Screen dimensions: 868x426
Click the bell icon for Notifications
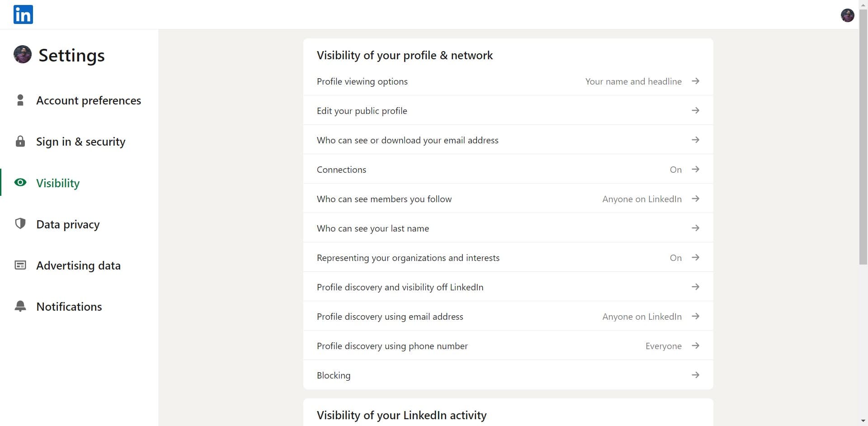pyautogui.click(x=20, y=306)
